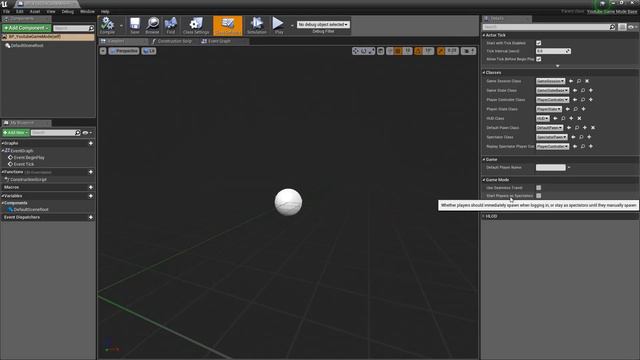
Task: Select DefaultSceneRoot in Components panel
Action: pyautogui.click(x=27, y=46)
